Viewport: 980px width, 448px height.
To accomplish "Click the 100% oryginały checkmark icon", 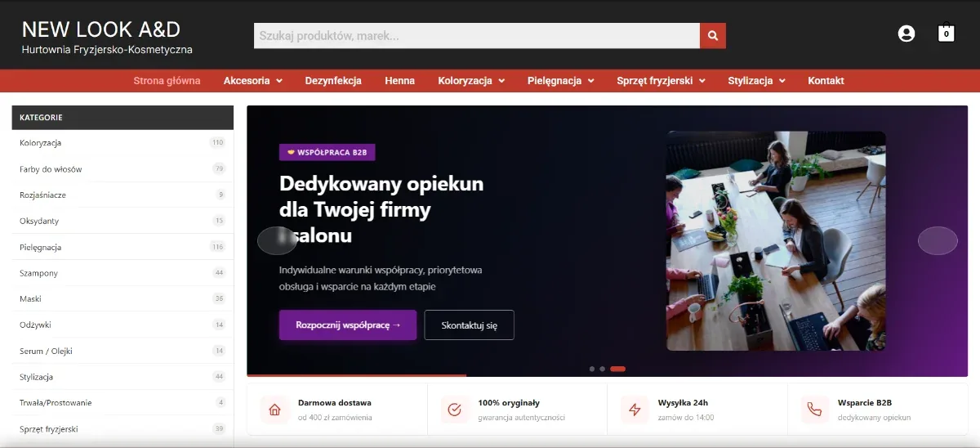I will tap(455, 410).
